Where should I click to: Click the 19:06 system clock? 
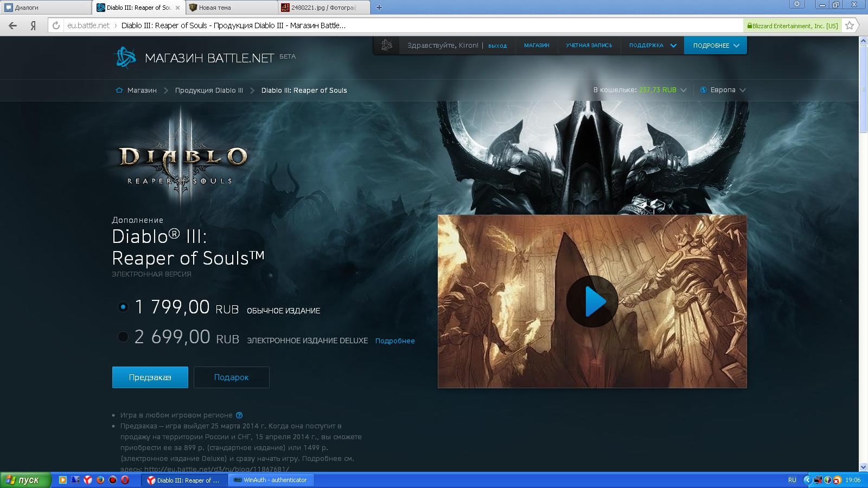click(853, 480)
